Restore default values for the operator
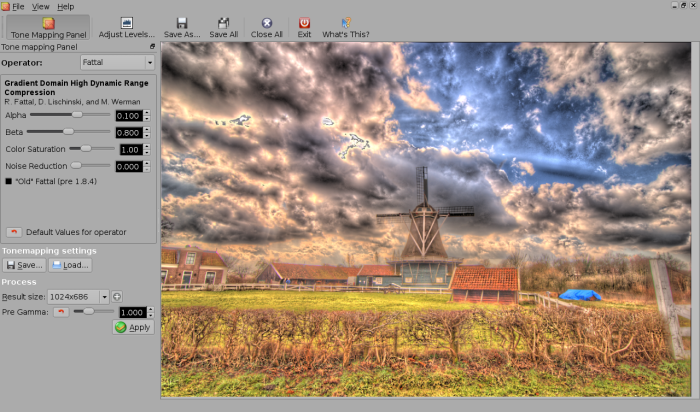 coord(15,232)
